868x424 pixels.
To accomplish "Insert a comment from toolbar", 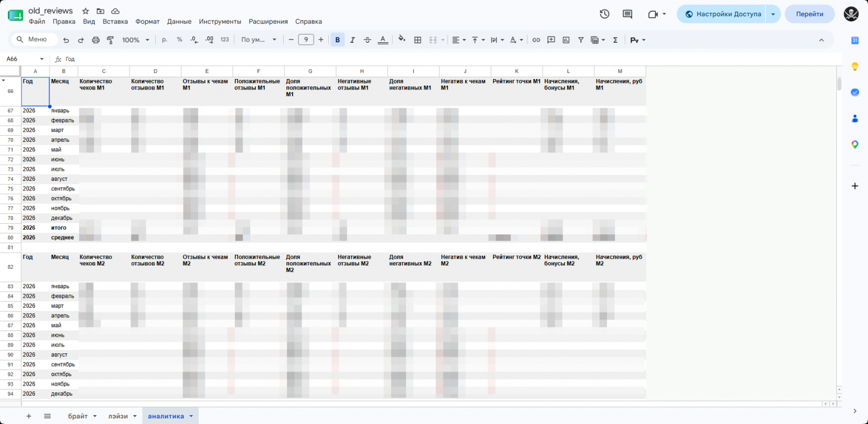I will coord(551,40).
